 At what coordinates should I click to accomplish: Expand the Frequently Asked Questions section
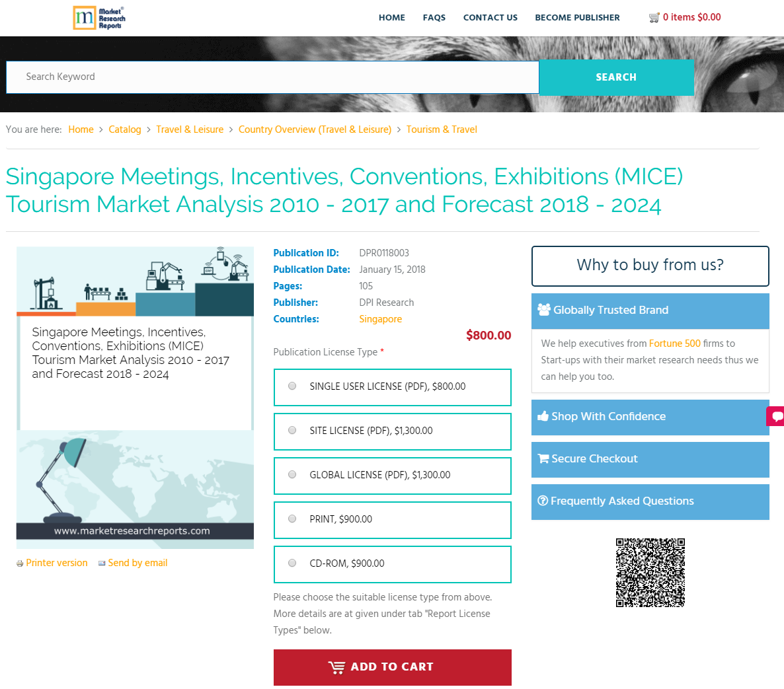tap(650, 501)
